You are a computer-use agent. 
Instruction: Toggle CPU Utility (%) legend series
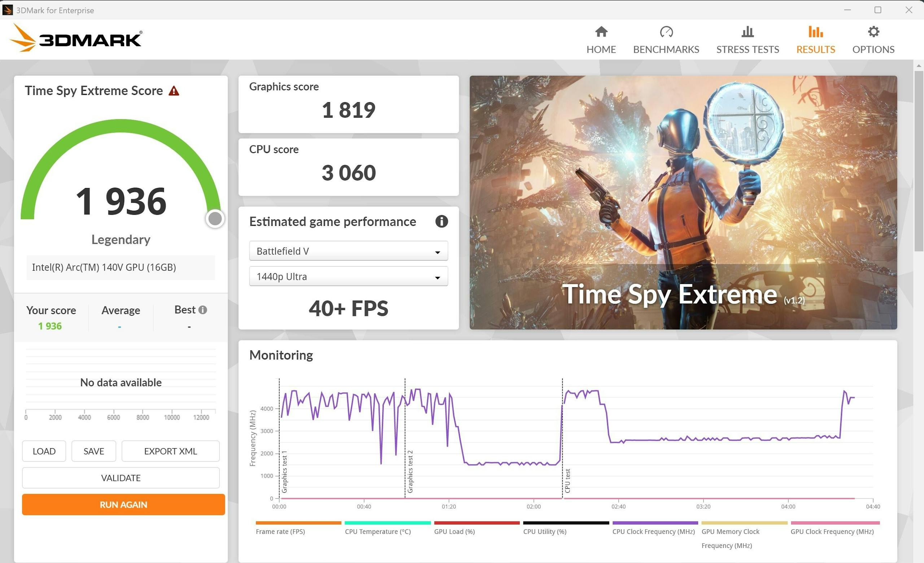pyautogui.click(x=545, y=532)
